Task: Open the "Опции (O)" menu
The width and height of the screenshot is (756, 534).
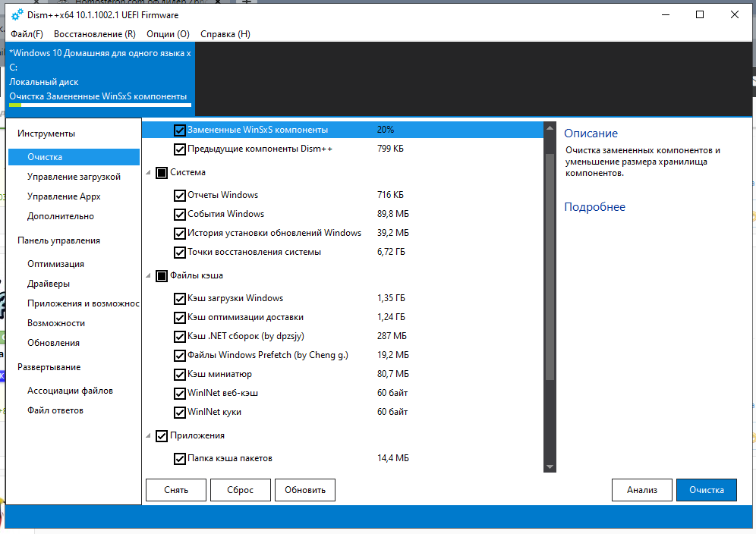Action: coord(168,34)
